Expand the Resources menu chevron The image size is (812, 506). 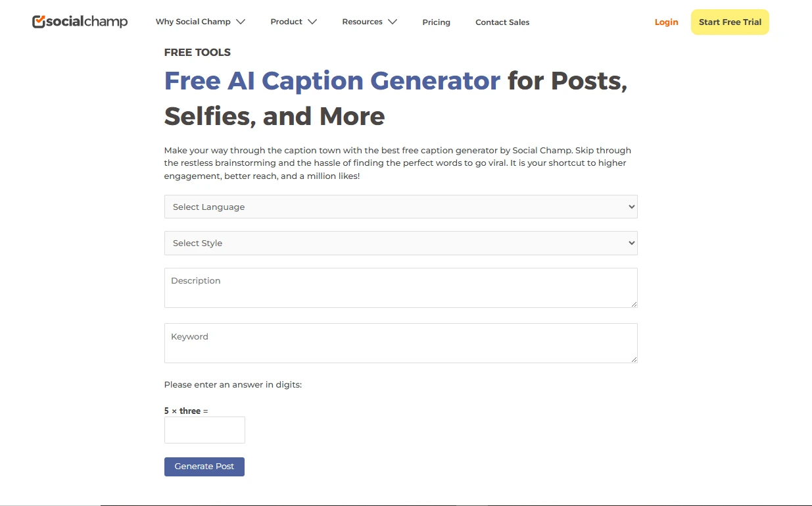coord(393,22)
